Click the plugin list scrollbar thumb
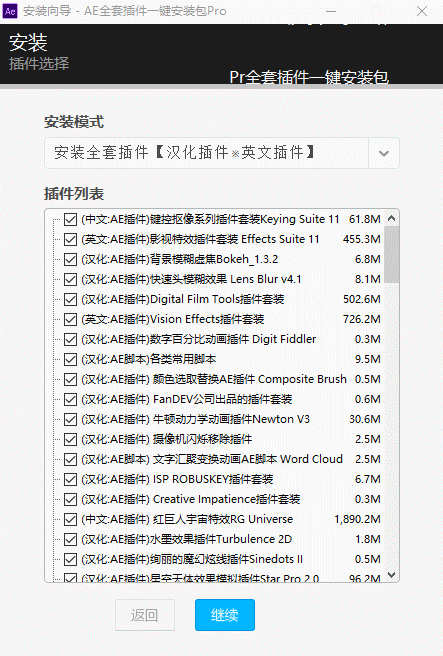The image size is (443, 656). point(392,255)
